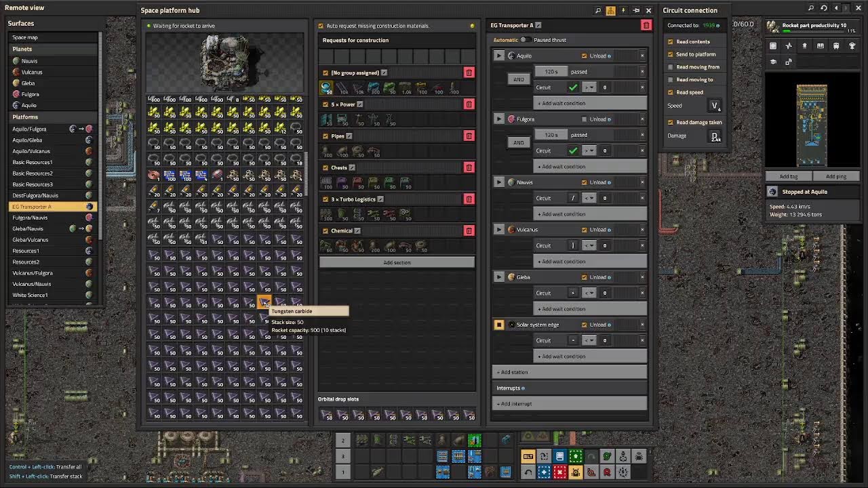Select the red deconstruction planner shortcut
The image size is (868, 488).
(x=559, y=472)
